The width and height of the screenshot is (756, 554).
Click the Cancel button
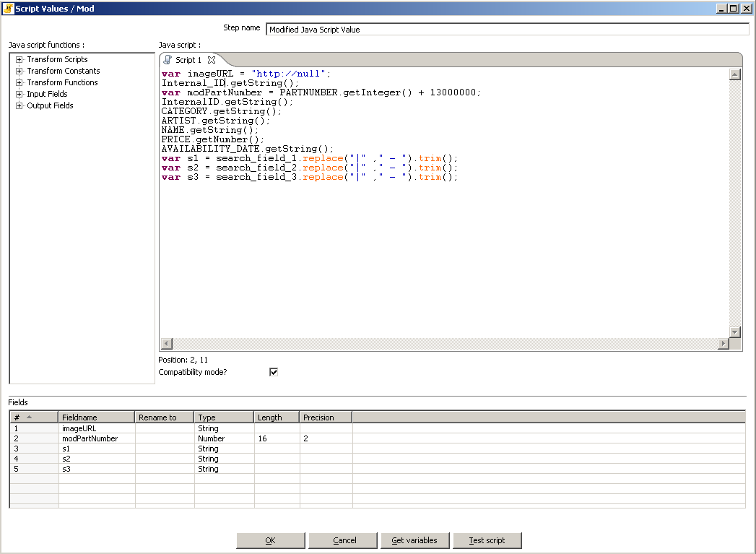pos(344,540)
